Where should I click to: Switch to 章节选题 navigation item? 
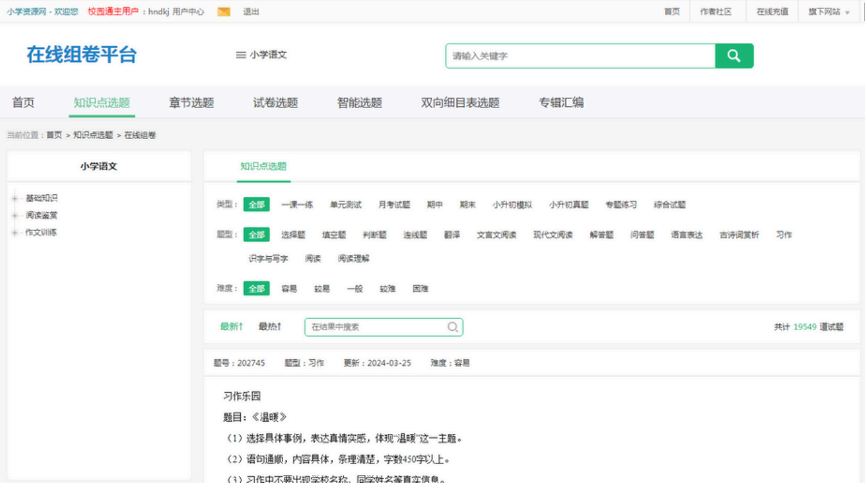coord(192,103)
